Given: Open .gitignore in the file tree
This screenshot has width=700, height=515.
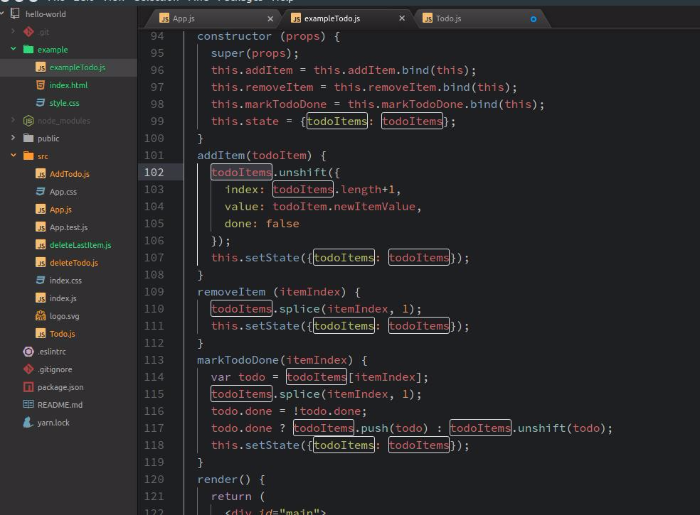Looking at the screenshot, I should 54,369.
